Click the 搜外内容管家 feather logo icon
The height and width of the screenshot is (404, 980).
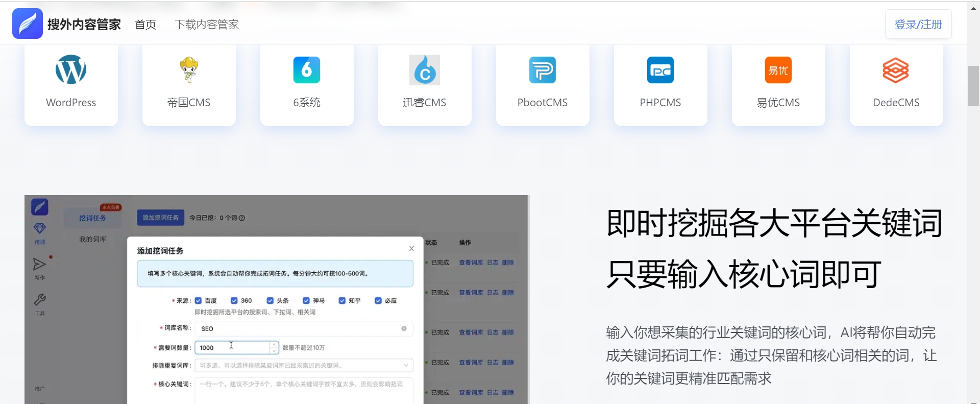pos(28,23)
